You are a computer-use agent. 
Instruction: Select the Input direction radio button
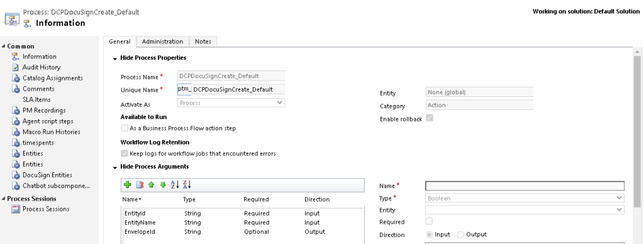(x=430, y=235)
